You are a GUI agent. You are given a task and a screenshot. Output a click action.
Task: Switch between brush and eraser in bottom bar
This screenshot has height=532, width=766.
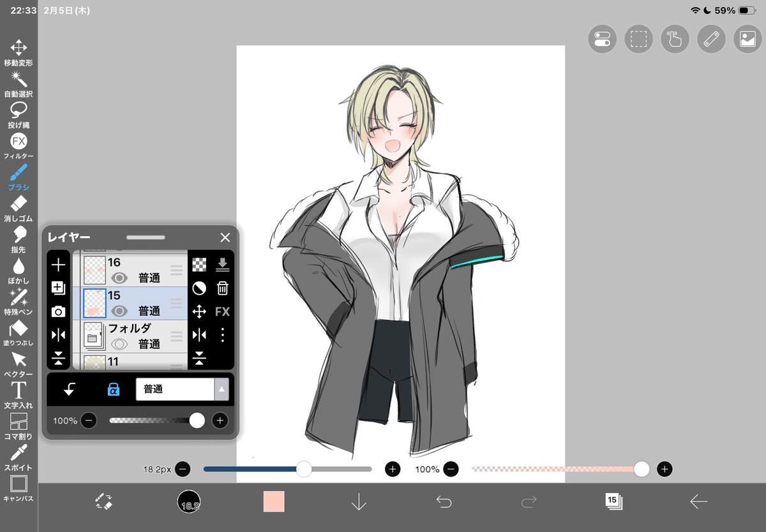[x=103, y=501]
